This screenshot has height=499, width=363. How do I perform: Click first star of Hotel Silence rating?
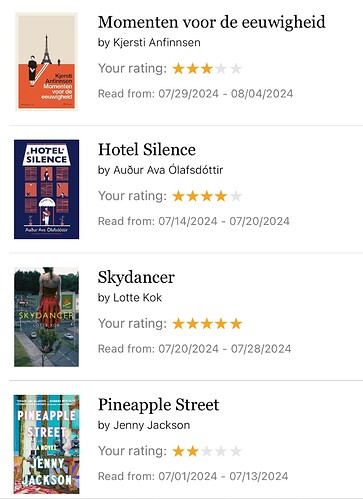click(178, 196)
